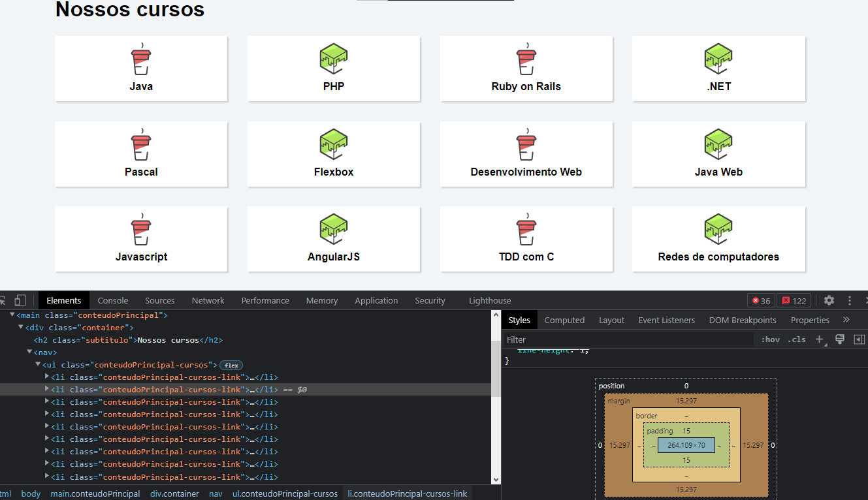Open the Sources tab
Viewport: 868px width, 500px height.
(x=160, y=300)
